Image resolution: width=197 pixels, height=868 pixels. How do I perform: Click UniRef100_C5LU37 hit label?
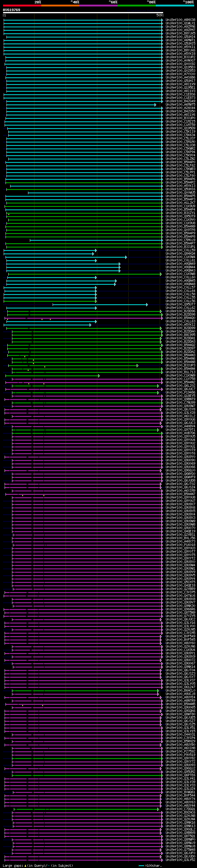point(180,139)
